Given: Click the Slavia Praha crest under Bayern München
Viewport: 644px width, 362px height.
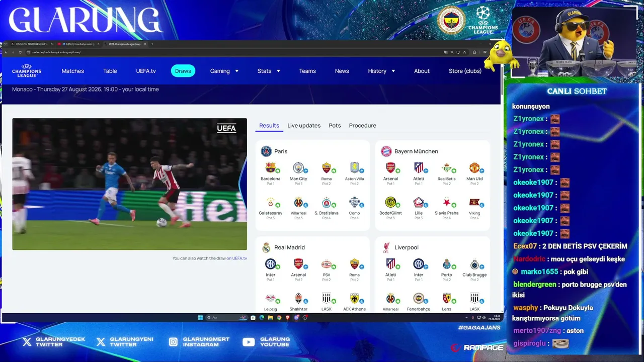Looking at the screenshot, I should 446,202.
